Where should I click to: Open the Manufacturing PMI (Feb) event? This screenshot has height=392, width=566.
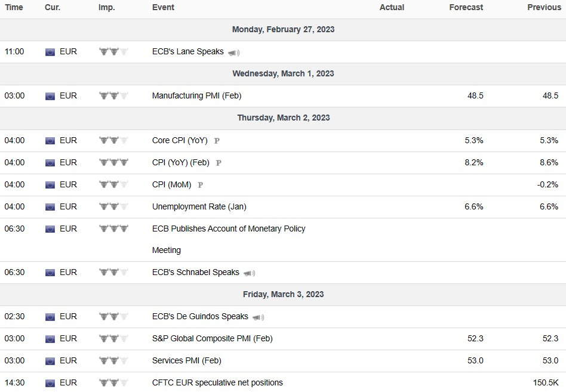196,95
